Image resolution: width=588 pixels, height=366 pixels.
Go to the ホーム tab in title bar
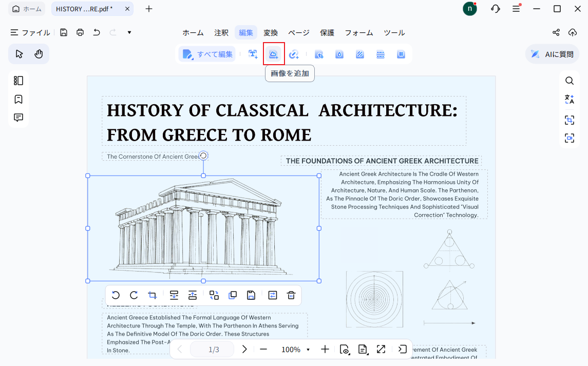(27, 9)
